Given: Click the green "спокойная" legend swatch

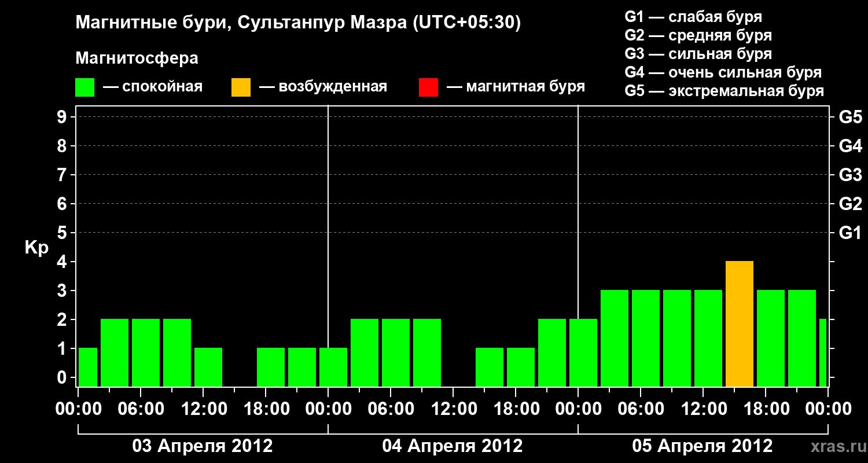Looking at the screenshot, I should coord(85,87).
